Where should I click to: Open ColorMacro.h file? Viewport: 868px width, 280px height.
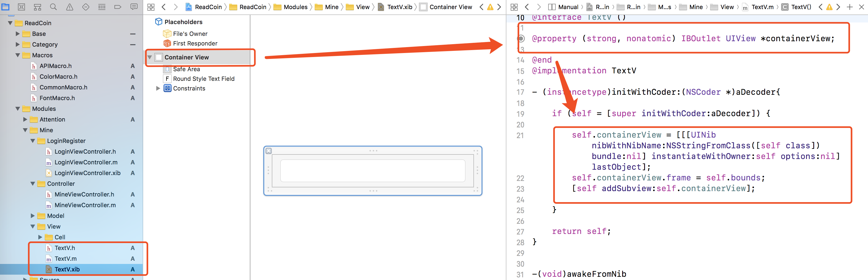tap(58, 77)
